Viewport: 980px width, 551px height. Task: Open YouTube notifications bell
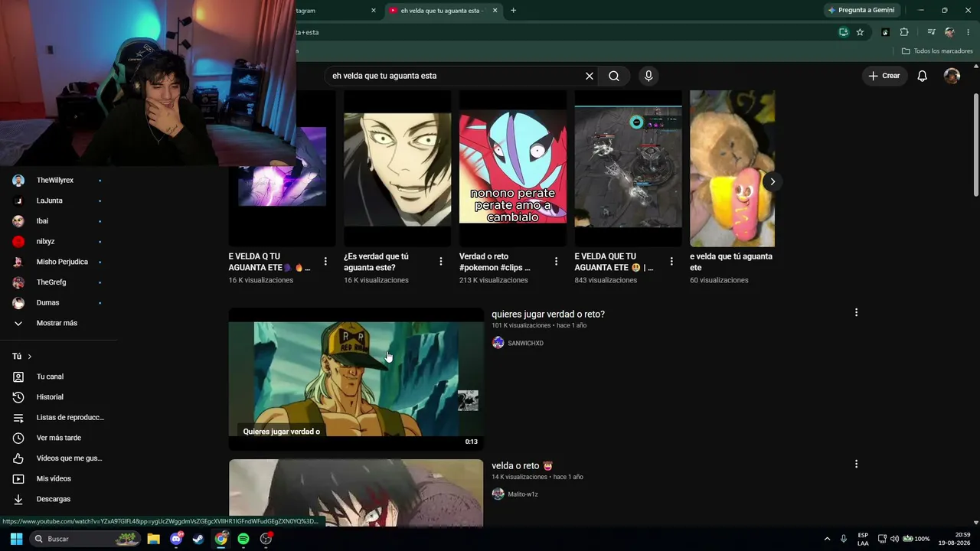pos(923,76)
